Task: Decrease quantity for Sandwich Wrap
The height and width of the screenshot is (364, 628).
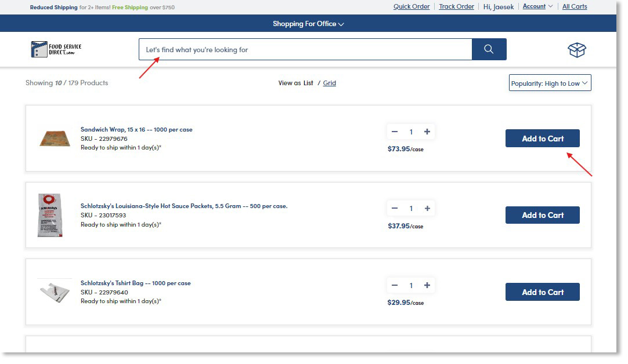Action: coord(395,132)
